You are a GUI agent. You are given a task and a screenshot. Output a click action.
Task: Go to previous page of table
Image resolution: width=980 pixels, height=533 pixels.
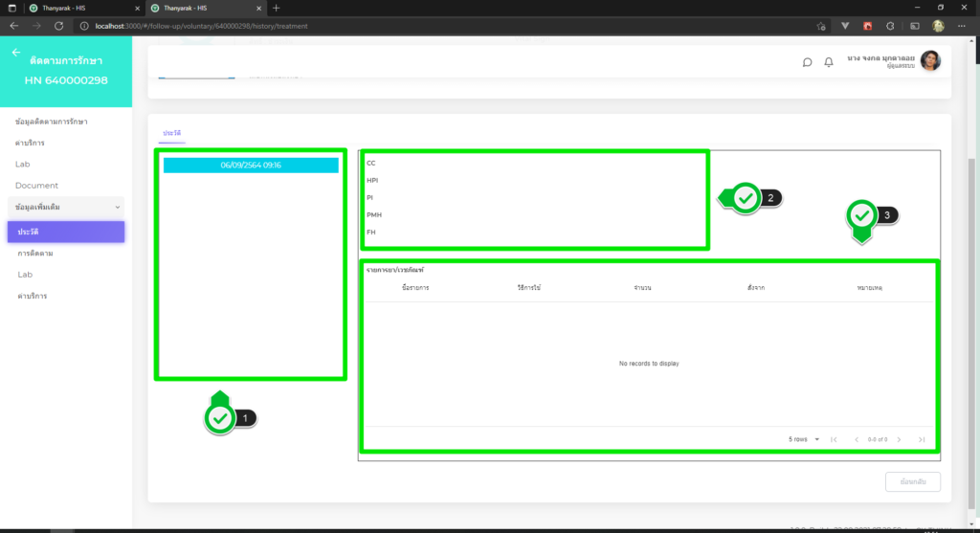click(x=857, y=439)
